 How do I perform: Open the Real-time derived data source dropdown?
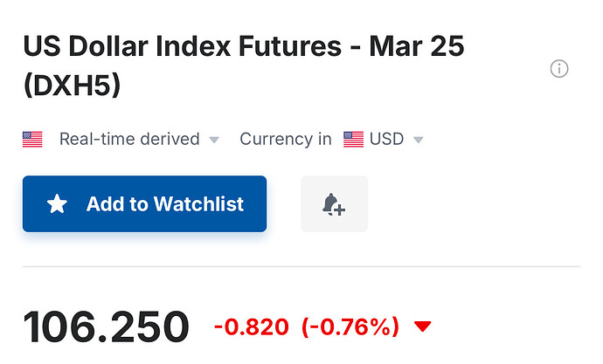(x=128, y=139)
